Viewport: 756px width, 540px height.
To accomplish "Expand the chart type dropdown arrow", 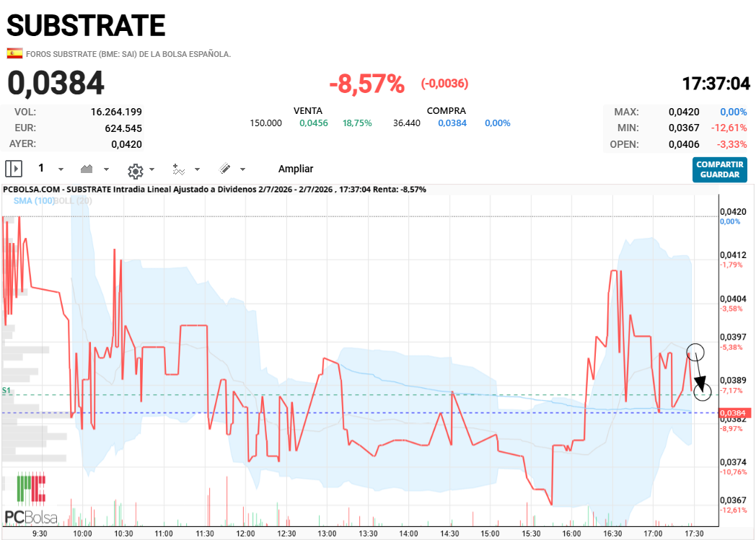I will 107,169.
